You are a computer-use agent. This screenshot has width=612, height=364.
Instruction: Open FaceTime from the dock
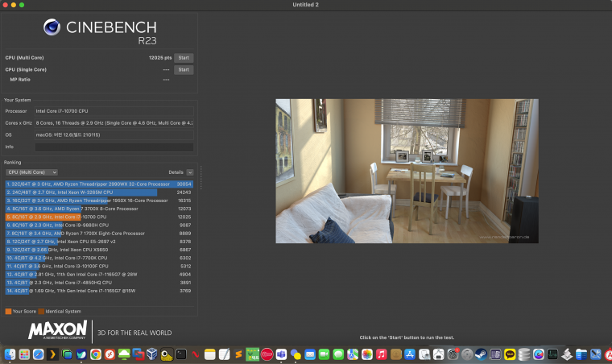pos(324,354)
